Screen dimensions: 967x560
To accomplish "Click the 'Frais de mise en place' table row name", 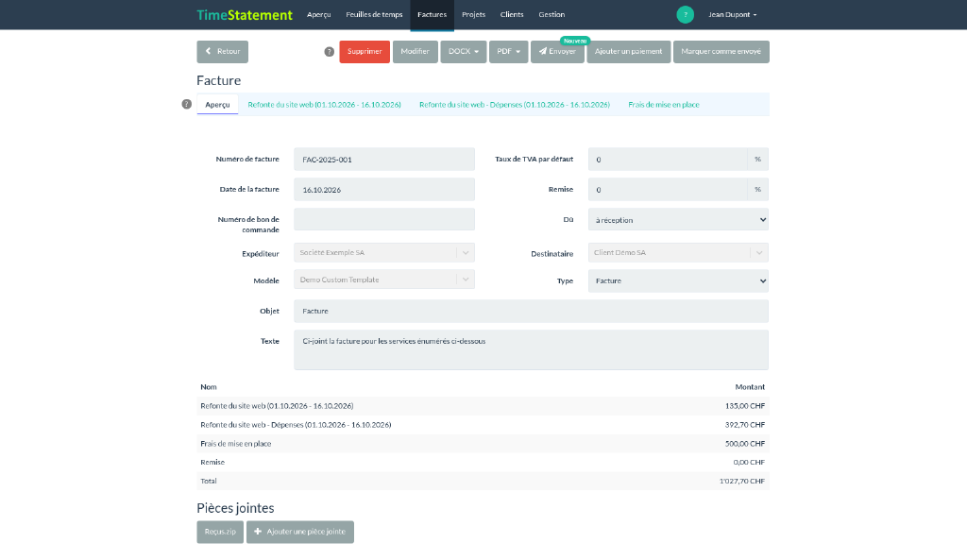I will [x=235, y=444].
